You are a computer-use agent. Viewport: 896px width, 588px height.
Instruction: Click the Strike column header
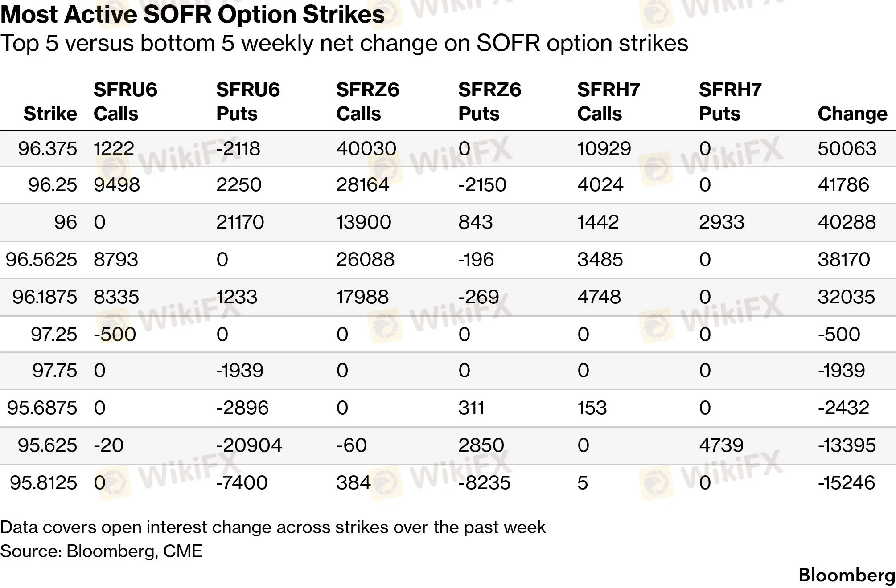tap(50, 114)
